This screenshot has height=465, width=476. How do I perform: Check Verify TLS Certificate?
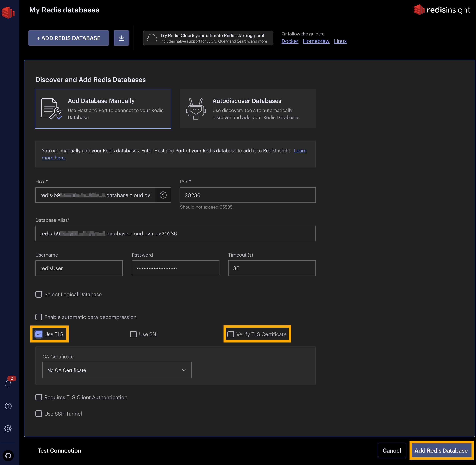(x=231, y=334)
